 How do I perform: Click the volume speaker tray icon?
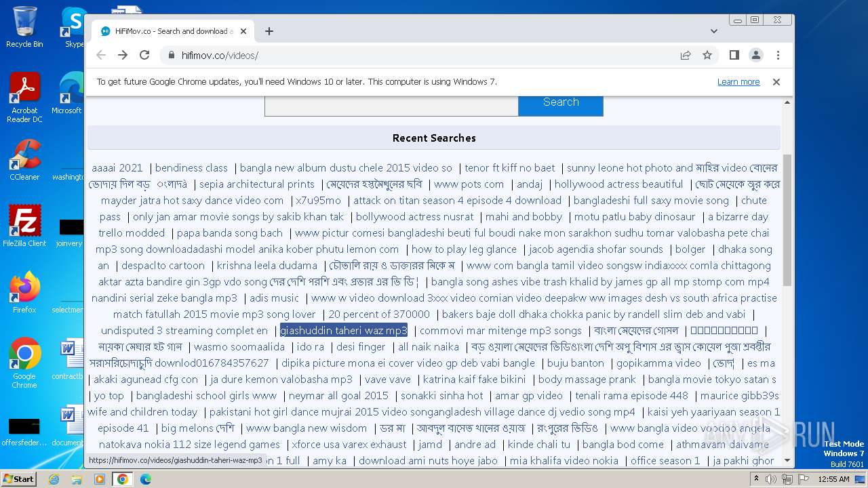[x=771, y=479]
